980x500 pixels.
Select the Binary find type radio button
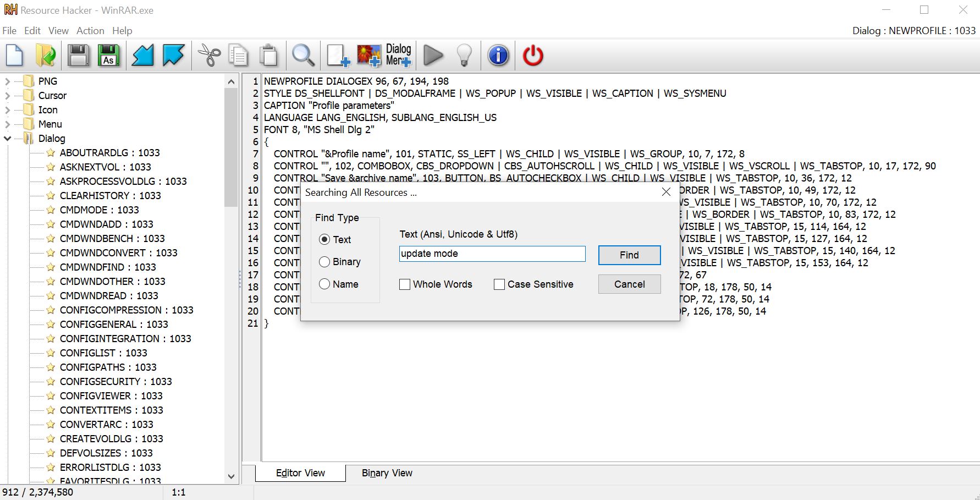coord(324,262)
